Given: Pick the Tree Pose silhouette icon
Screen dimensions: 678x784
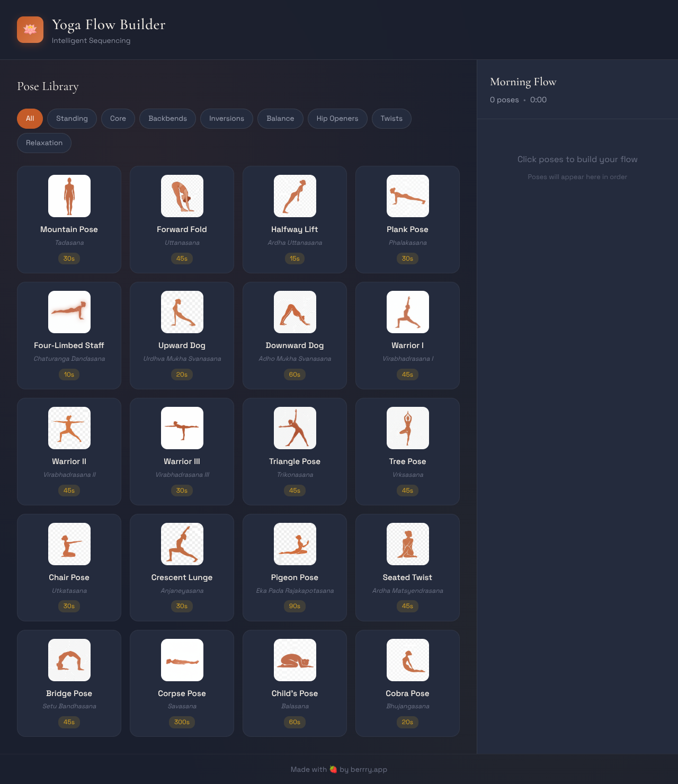Looking at the screenshot, I should pos(408,428).
